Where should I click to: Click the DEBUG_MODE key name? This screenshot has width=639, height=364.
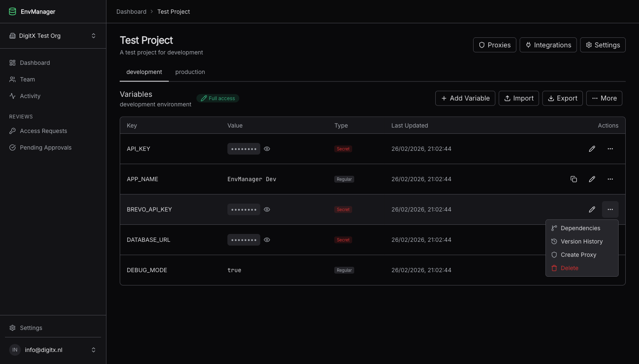click(147, 270)
